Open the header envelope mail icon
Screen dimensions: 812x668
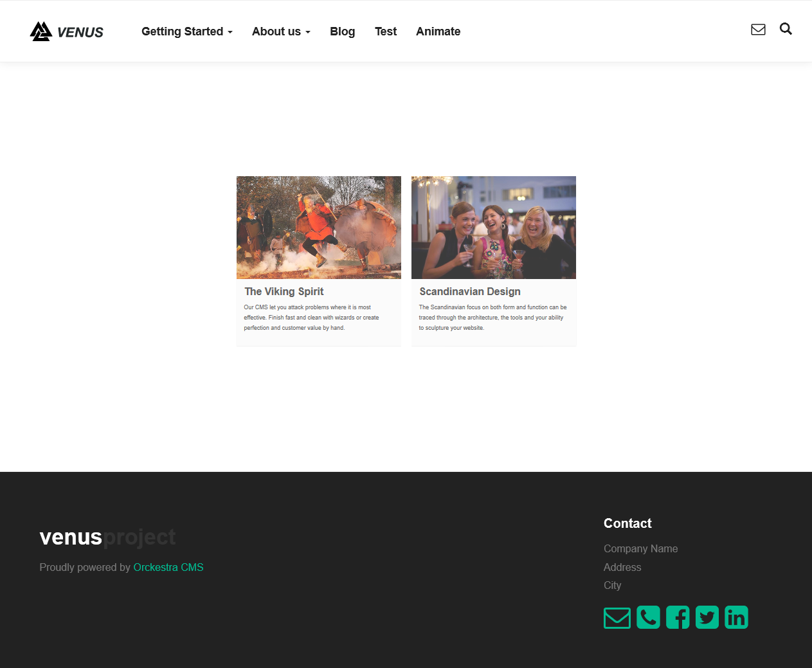[x=758, y=30]
